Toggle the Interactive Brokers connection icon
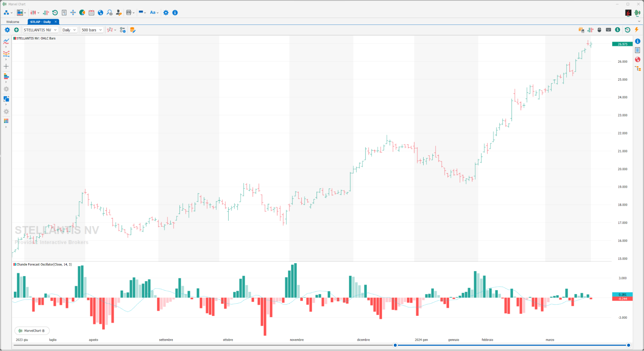The height and width of the screenshot is (351, 644). (x=628, y=13)
